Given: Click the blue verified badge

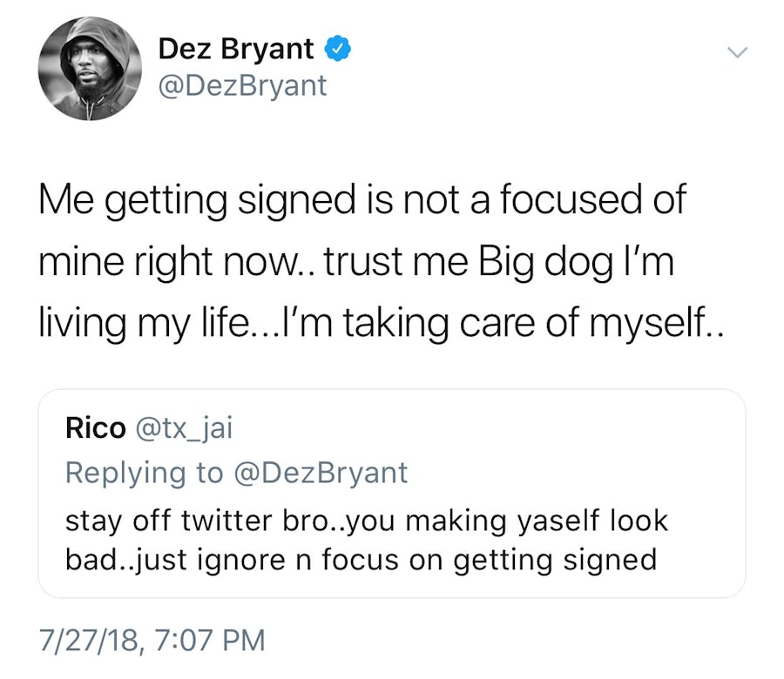Looking at the screenshot, I should point(338,50).
